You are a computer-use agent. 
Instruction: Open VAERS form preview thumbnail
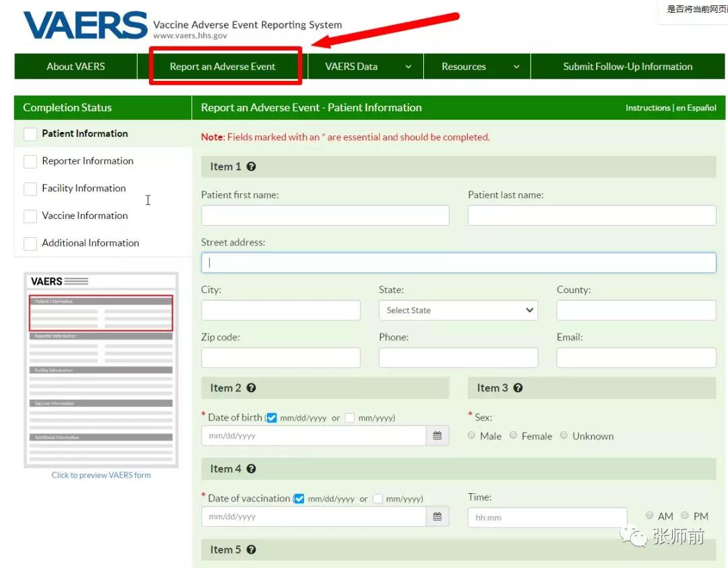(101, 370)
